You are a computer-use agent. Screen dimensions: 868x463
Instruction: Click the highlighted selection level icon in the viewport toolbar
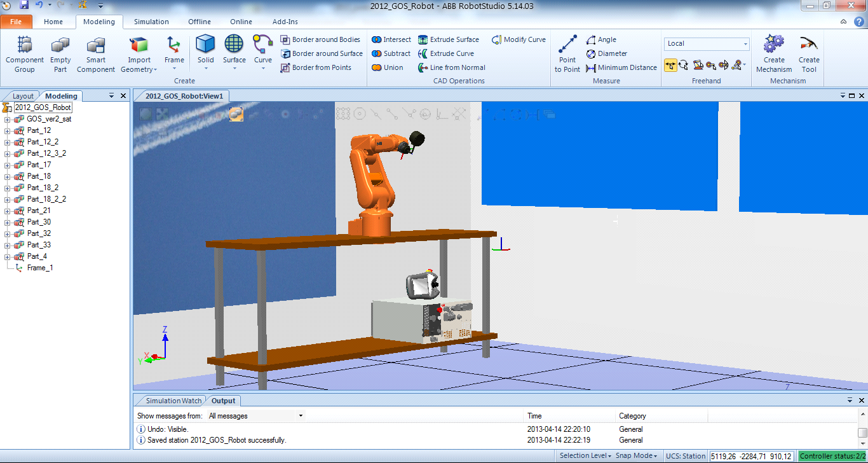click(x=236, y=114)
